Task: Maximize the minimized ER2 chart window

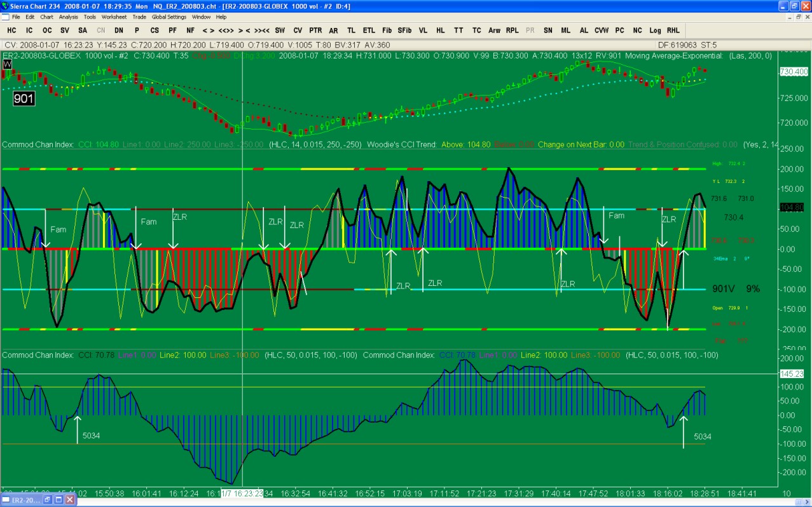Action: click(x=58, y=501)
